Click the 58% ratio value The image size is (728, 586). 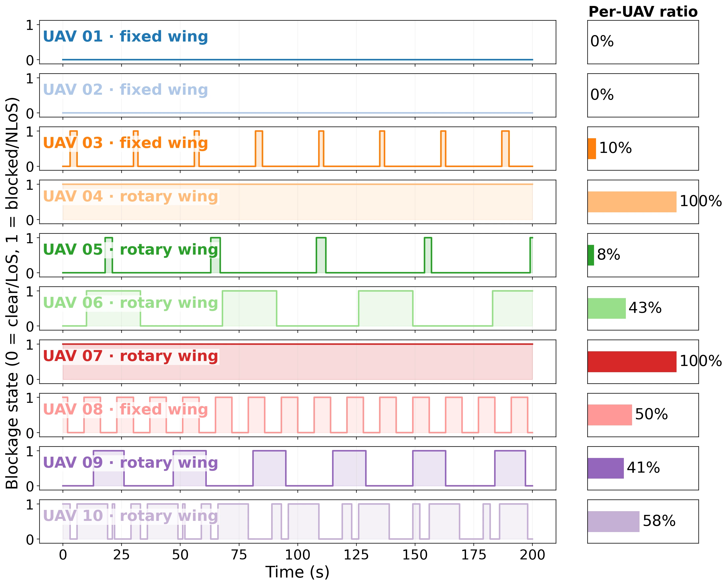[659, 521]
